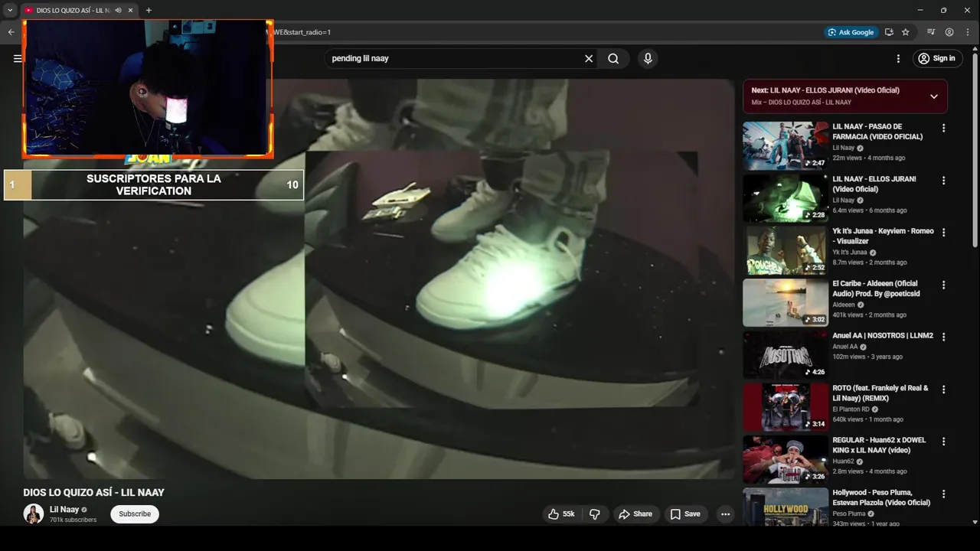The height and width of the screenshot is (551, 980).
Task: Start voice search with microphone
Action: (x=648, y=59)
